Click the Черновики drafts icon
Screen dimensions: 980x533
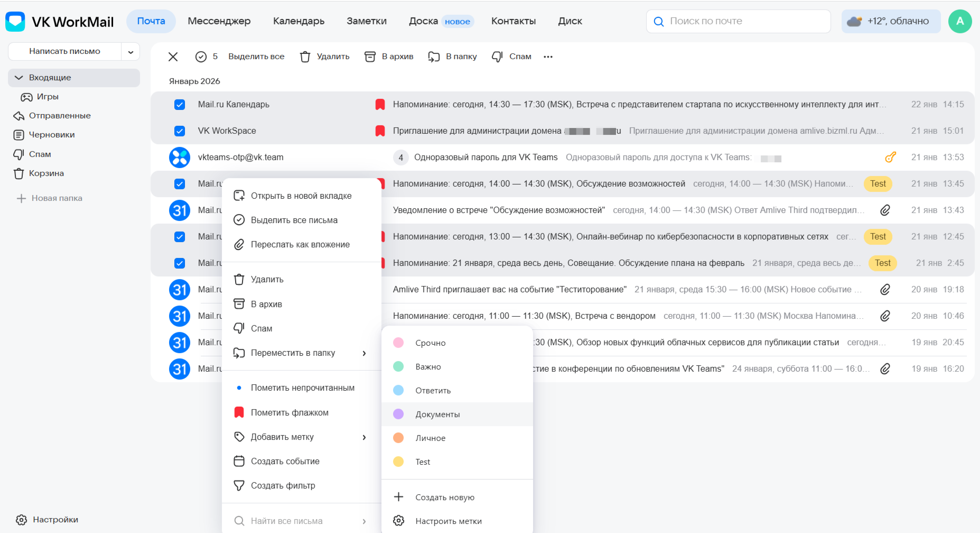coord(19,135)
